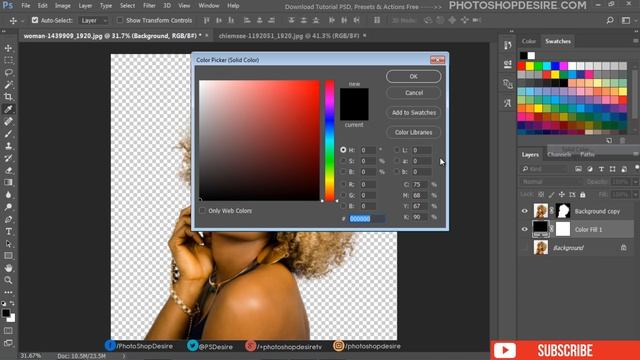Select the Hand tool
Screen dimensions: 640x360
coord(8,268)
